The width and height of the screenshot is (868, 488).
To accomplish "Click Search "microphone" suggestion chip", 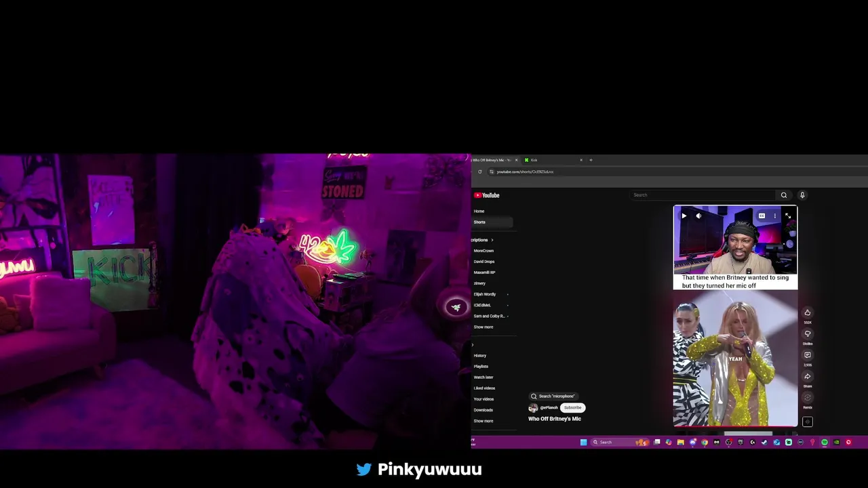I will pyautogui.click(x=553, y=396).
